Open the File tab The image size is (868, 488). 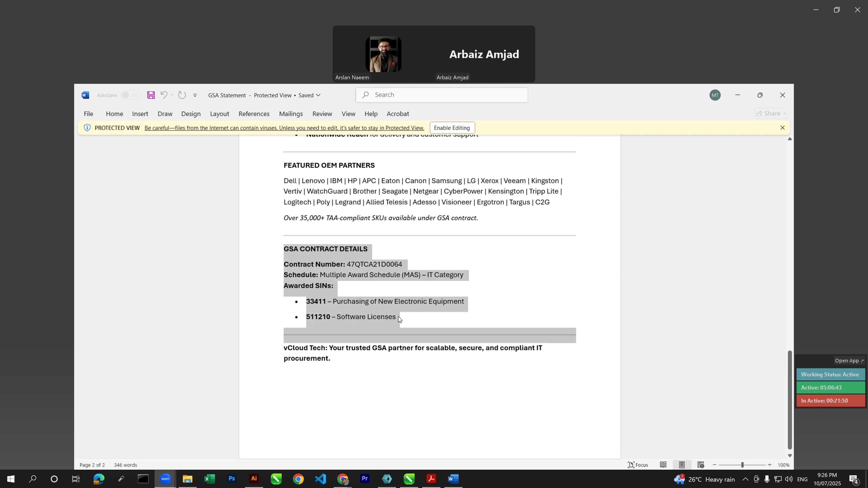(88, 114)
